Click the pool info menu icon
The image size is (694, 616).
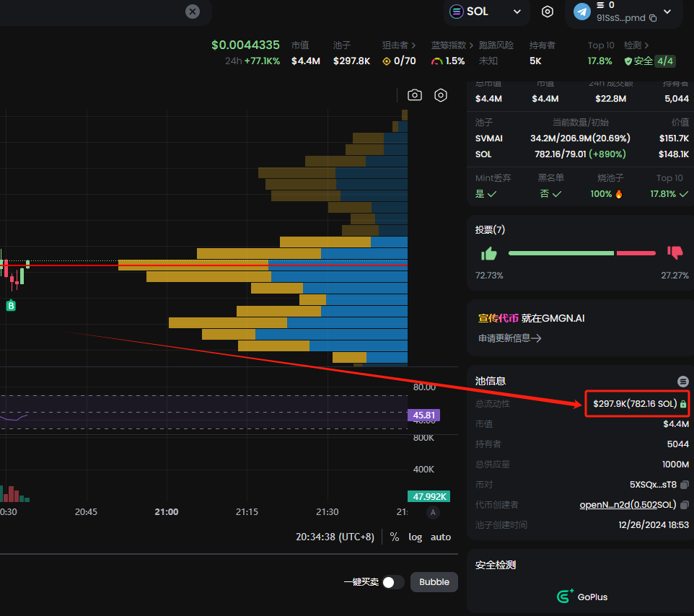683,381
